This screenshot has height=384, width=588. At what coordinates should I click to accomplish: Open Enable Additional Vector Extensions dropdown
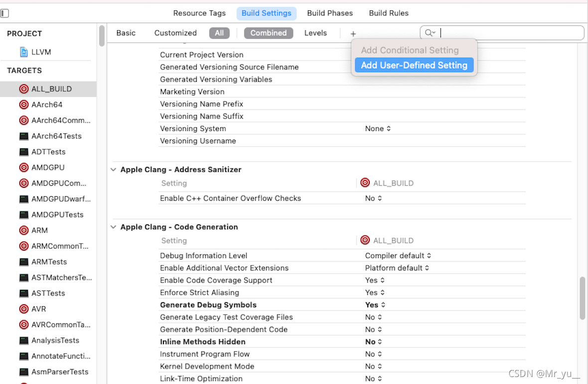397,268
